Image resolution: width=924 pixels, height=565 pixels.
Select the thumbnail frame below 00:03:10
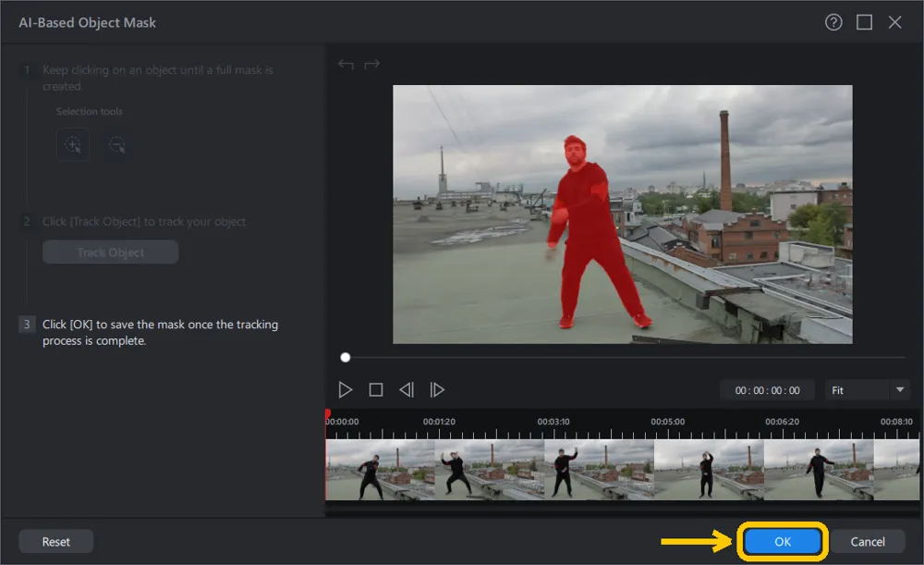tap(600, 470)
